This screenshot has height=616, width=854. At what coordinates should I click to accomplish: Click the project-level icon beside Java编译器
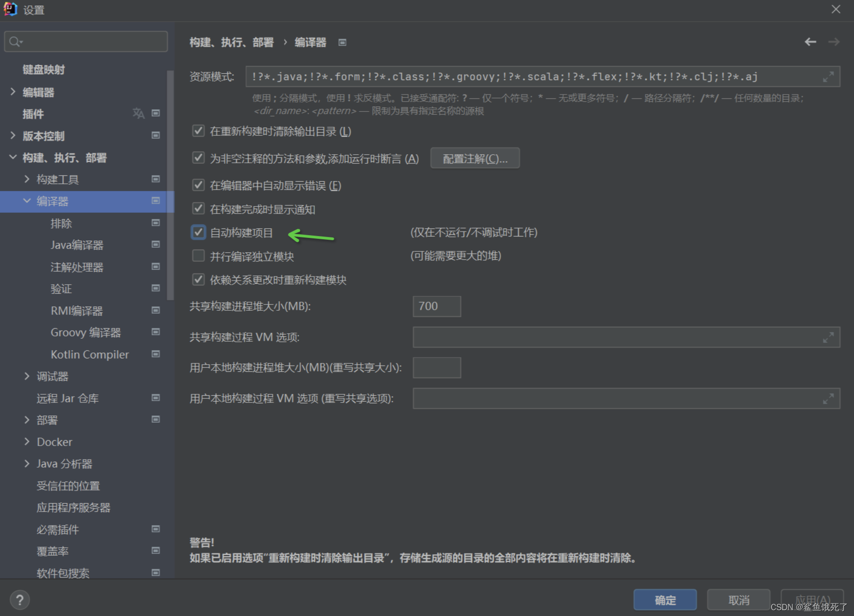click(x=156, y=244)
